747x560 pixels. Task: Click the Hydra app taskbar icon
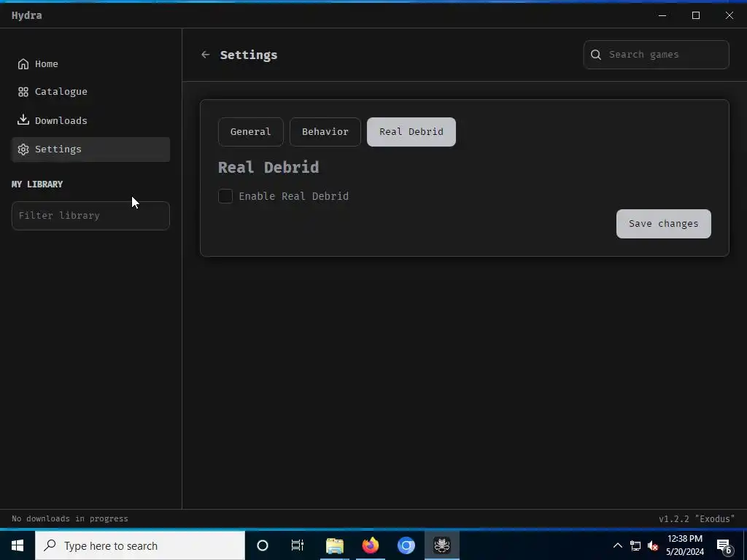(442, 545)
